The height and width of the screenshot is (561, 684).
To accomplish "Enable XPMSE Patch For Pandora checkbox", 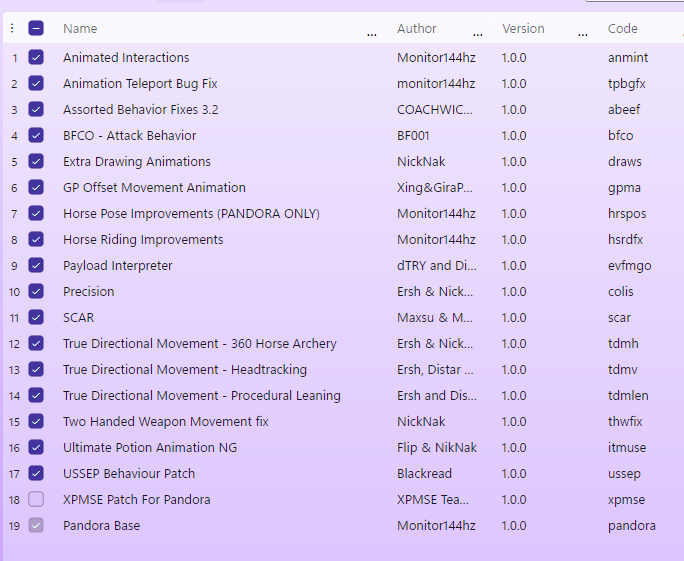I will click(36, 499).
